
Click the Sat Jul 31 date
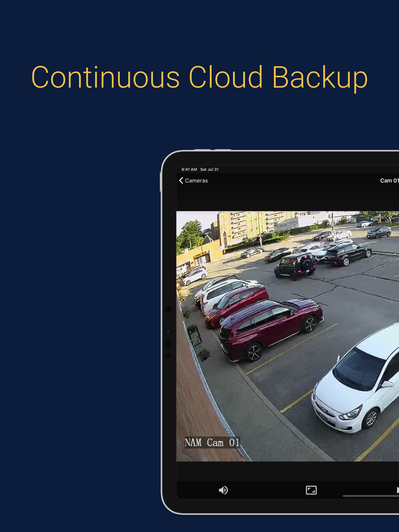(x=209, y=169)
